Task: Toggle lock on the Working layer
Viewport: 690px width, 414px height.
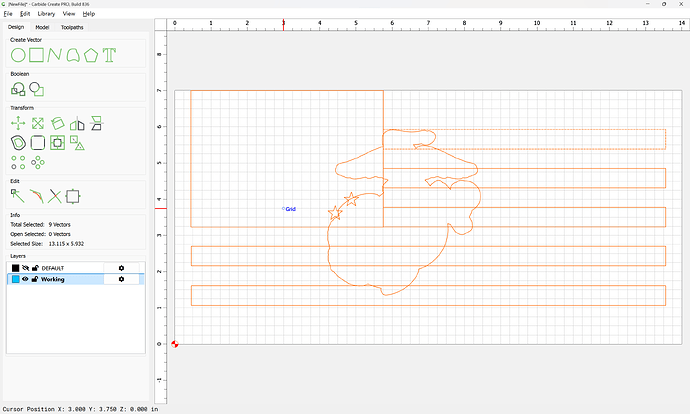Action: [x=35, y=279]
